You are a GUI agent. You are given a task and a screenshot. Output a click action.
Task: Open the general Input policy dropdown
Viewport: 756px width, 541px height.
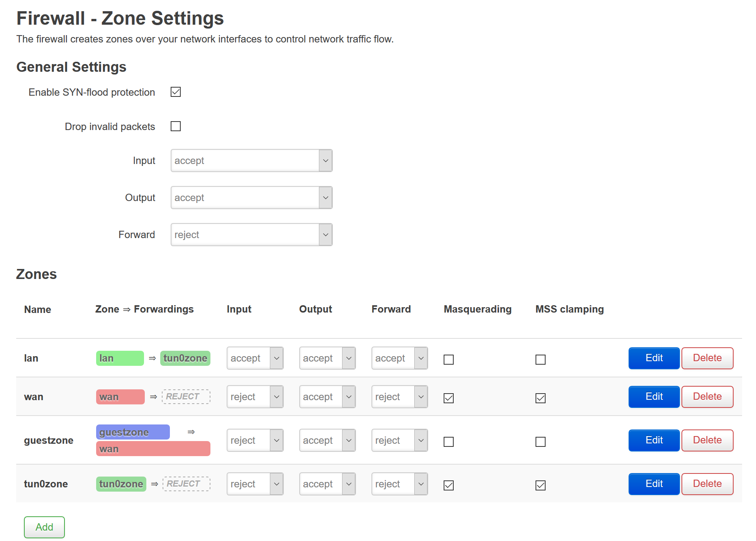pos(251,161)
